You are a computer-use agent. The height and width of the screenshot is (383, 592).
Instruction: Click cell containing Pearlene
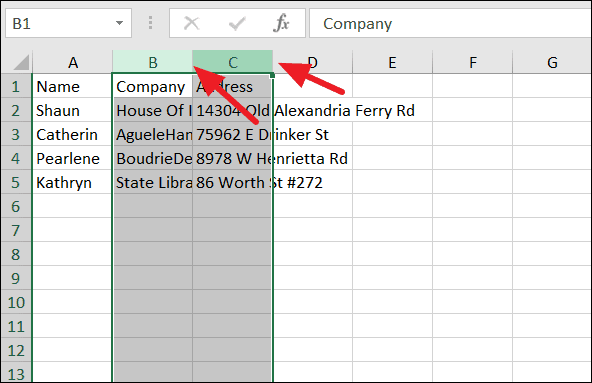coord(72,158)
